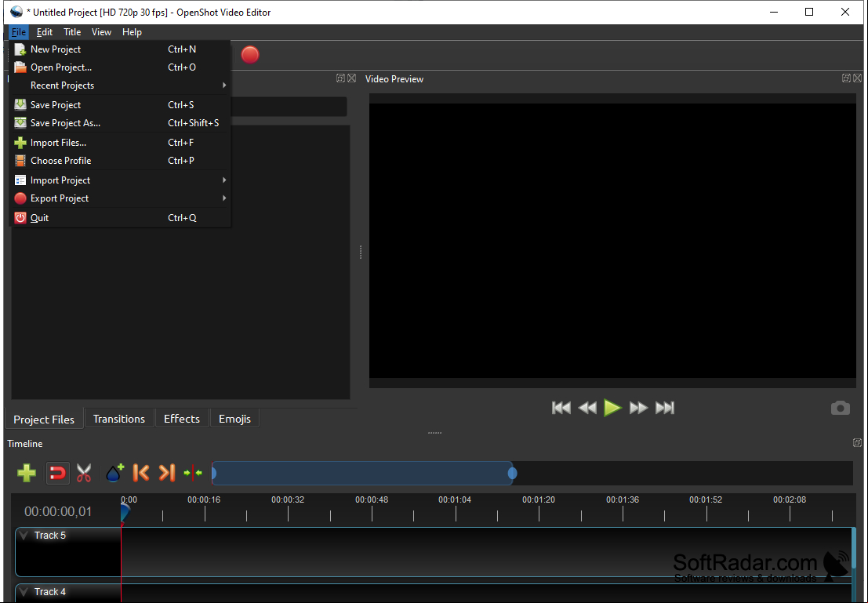This screenshot has height=603, width=868.
Task: Jump to start of video preview
Action: [x=561, y=408]
